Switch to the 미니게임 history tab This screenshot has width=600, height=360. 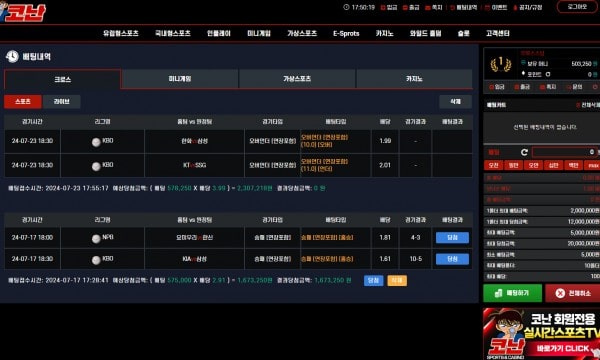coord(180,79)
